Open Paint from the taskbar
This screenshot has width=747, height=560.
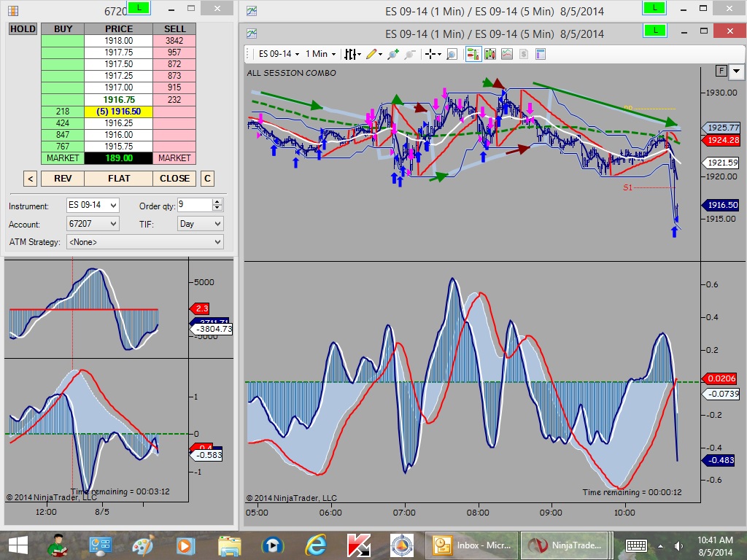[x=142, y=545]
